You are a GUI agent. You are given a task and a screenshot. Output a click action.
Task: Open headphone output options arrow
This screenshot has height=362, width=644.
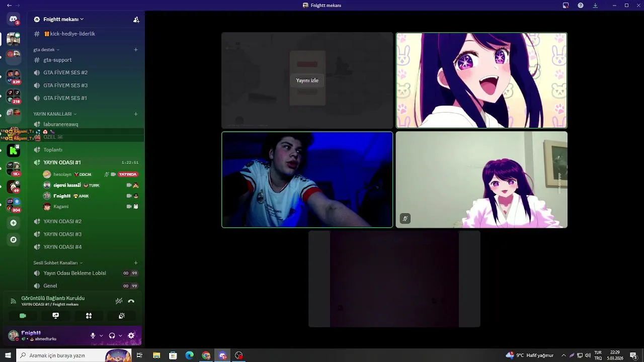(x=120, y=335)
